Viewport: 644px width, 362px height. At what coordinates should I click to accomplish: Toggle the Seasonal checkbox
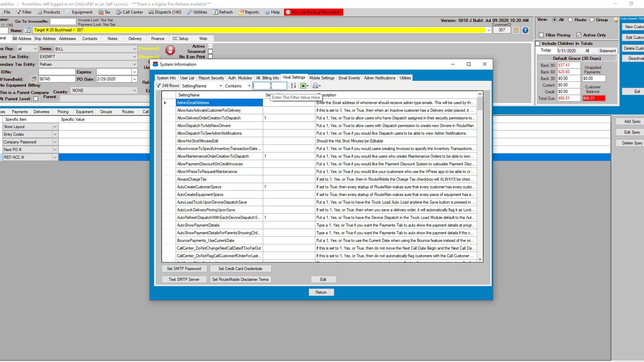click(210, 51)
